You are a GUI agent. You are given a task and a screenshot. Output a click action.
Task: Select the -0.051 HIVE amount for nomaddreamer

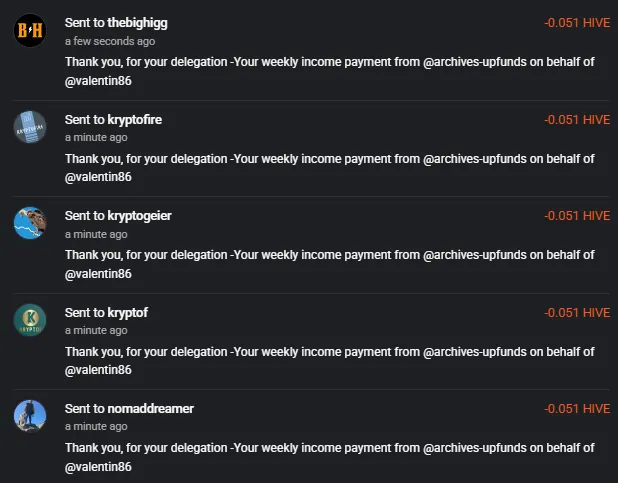tap(577, 408)
